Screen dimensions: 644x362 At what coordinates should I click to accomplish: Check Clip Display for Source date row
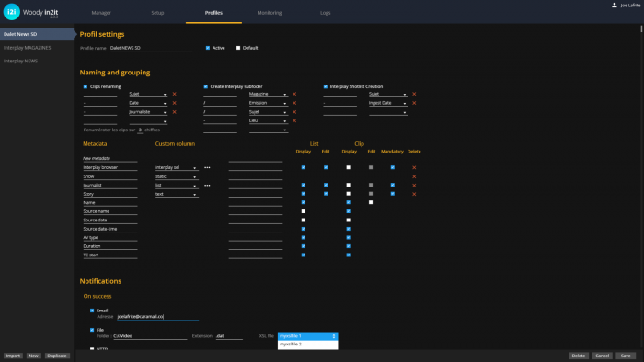tap(349, 221)
